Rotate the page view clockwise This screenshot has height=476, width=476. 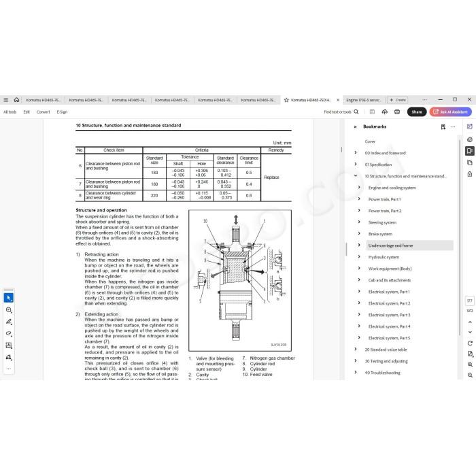point(470,343)
